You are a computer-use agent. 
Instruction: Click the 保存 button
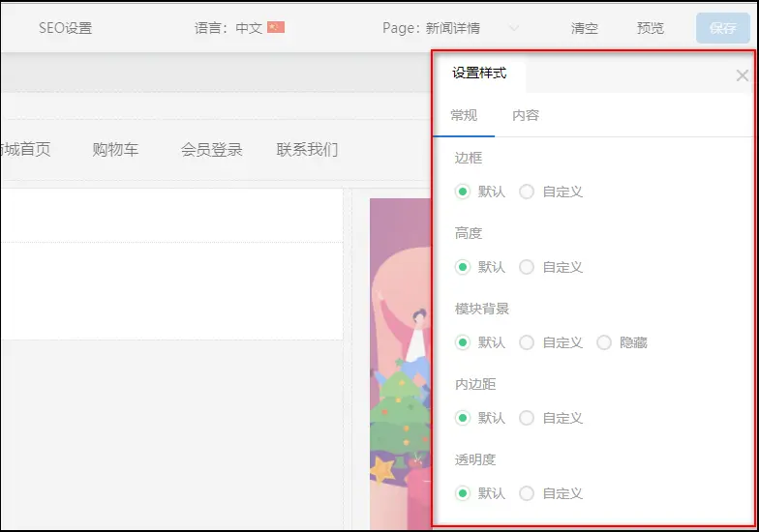click(x=722, y=28)
